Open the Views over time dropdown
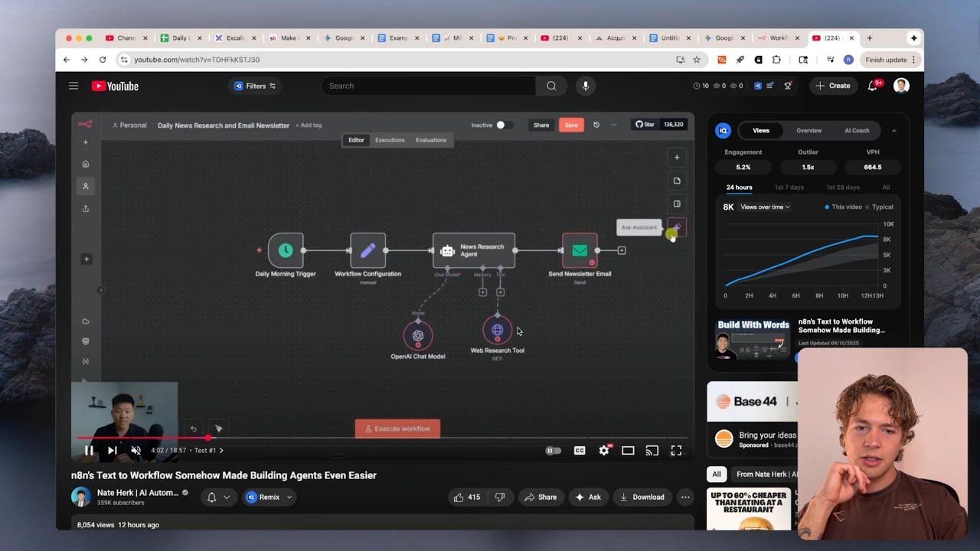980x551 pixels. (x=765, y=207)
